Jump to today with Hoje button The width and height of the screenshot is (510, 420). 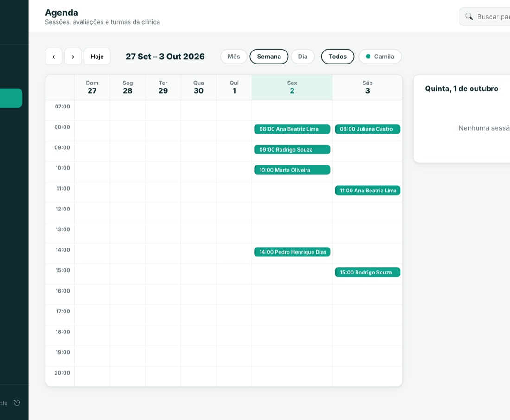click(x=97, y=57)
